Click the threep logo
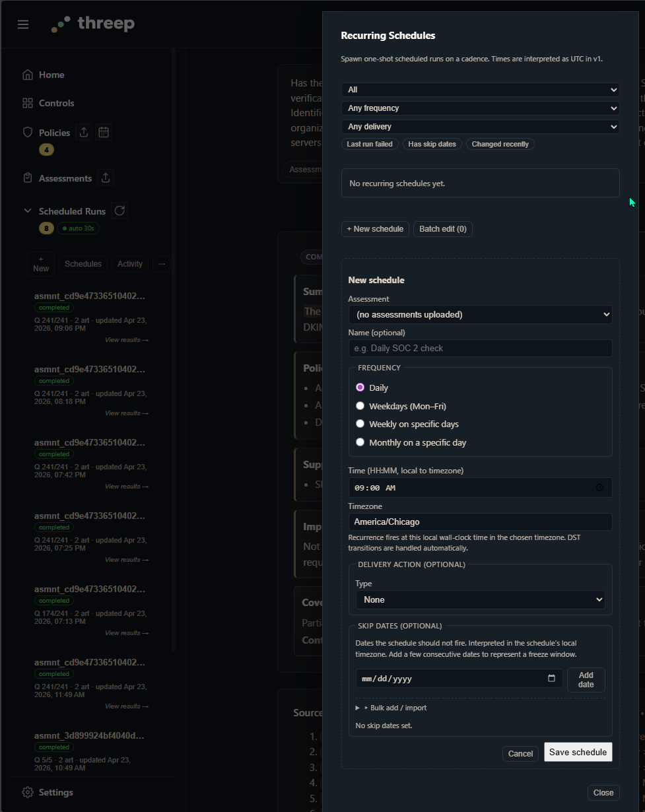 [x=93, y=24]
